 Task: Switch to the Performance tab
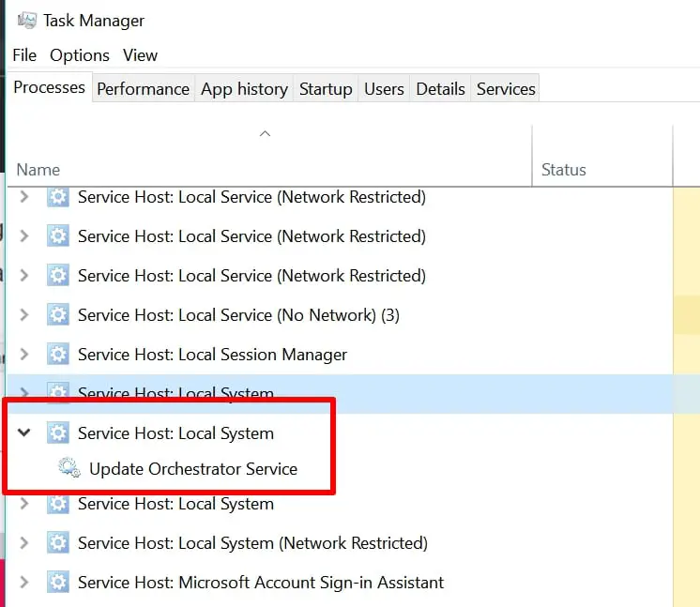(x=144, y=89)
